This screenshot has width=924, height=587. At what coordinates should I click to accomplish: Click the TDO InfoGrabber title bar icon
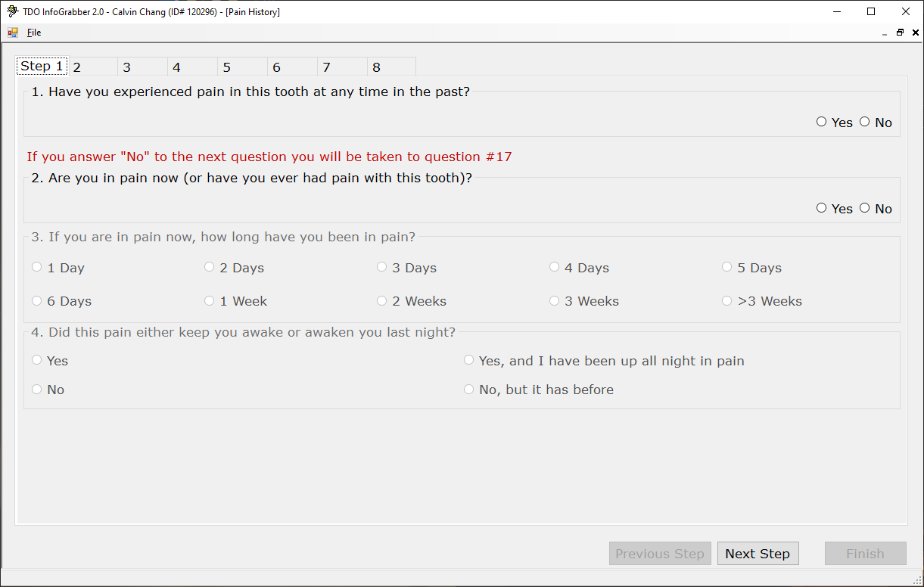(12, 11)
